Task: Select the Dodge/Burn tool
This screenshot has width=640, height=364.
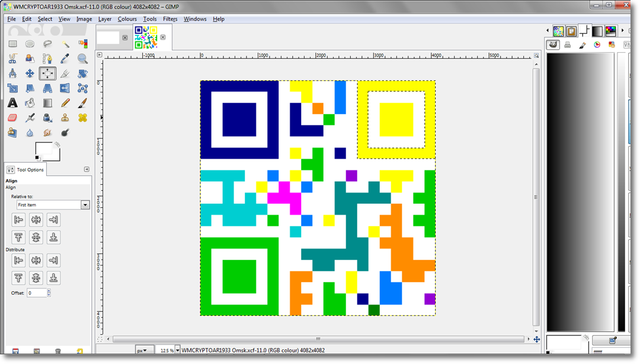Action: point(65,133)
